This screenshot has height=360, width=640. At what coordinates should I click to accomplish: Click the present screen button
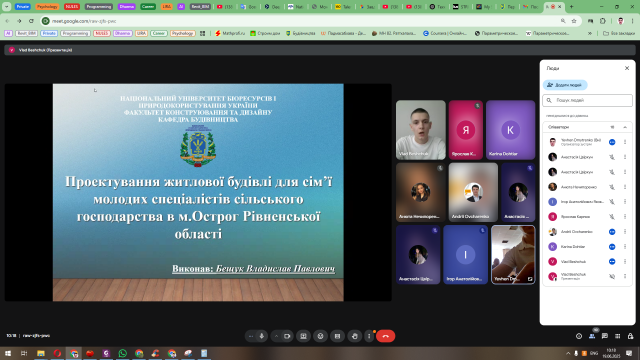[x=303, y=336]
